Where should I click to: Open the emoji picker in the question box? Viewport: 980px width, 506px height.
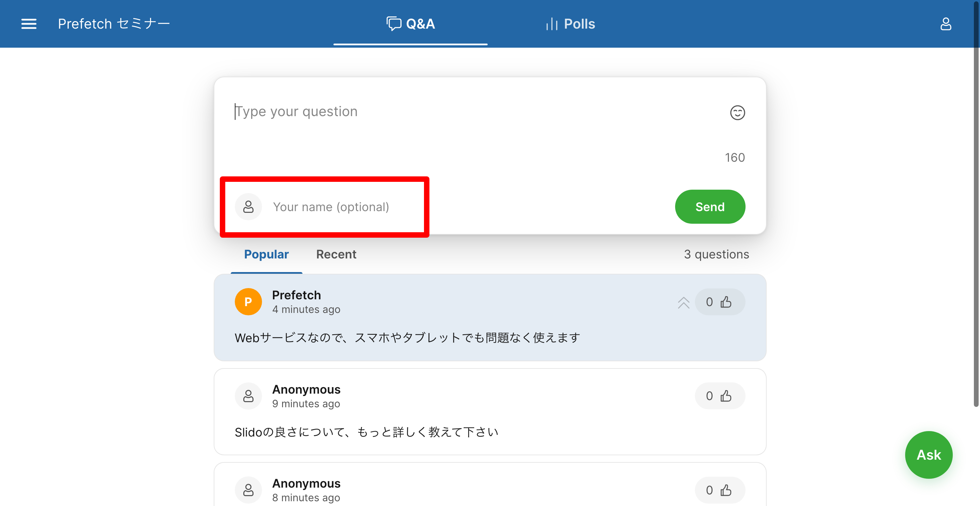[737, 113]
